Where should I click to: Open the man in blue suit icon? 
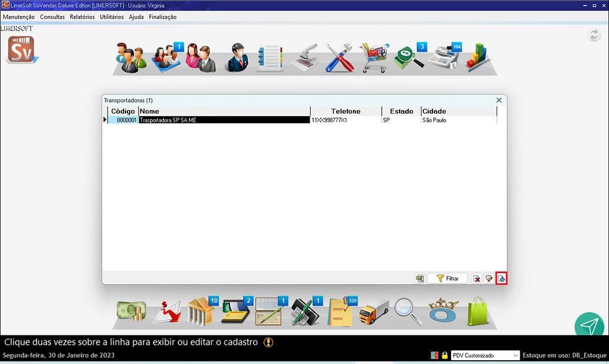[x=237, y=57]
